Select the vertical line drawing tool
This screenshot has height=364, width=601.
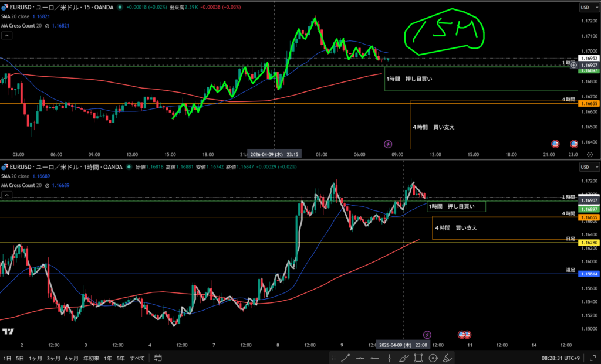pyautogui.click(x=389, y=358)
